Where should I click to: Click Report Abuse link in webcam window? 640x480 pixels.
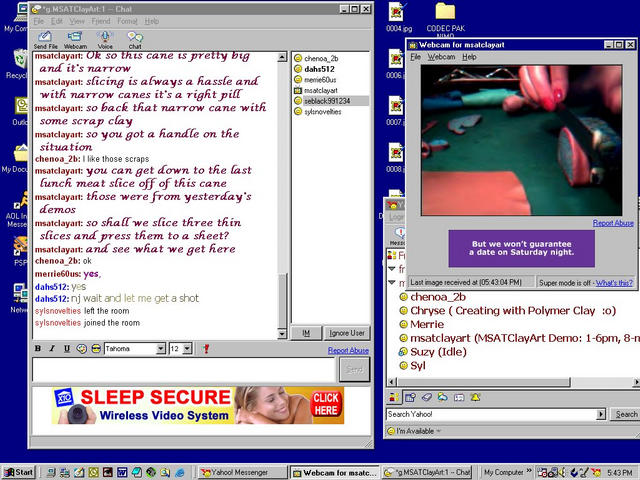coord(613,223)
